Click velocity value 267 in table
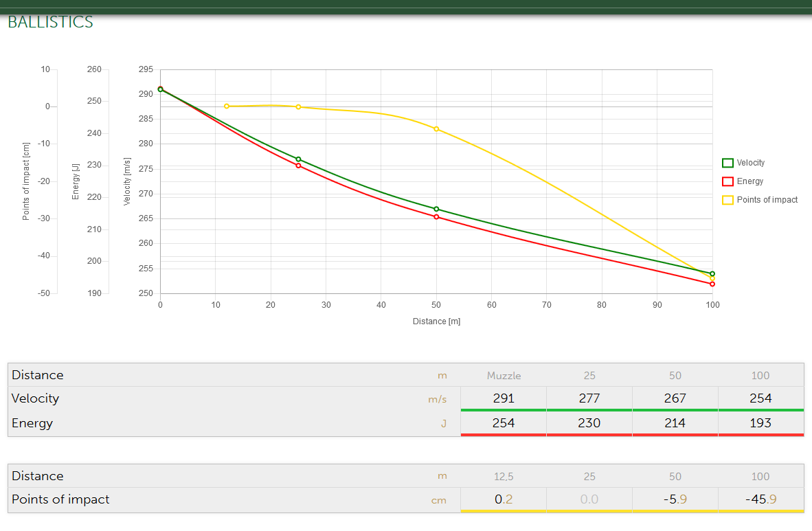812x531 pixels. coord(675,398)
